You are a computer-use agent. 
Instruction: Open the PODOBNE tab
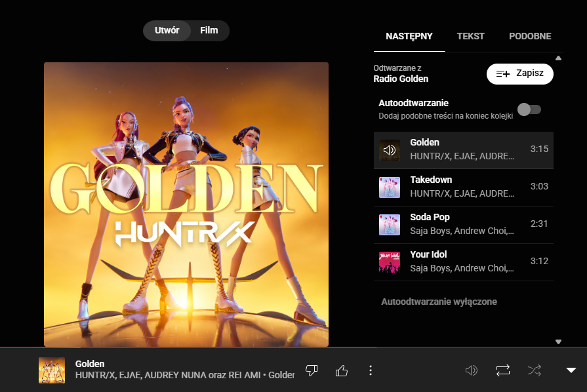click(530, 37)
